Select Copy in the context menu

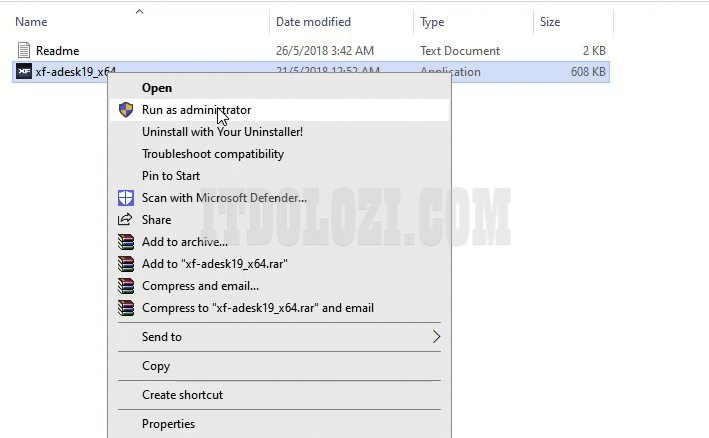(x=156, y=366)
